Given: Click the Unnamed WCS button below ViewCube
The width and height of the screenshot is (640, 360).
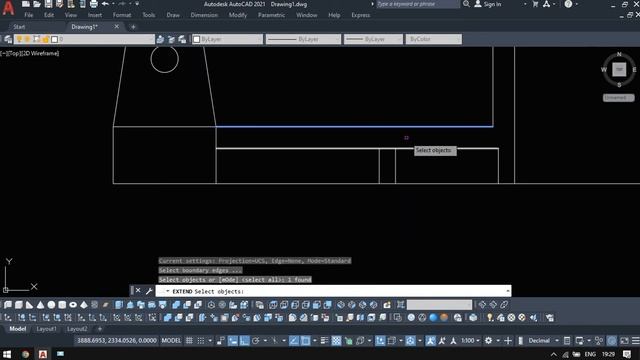Looking at the screenshot, I should coord(619,98).
